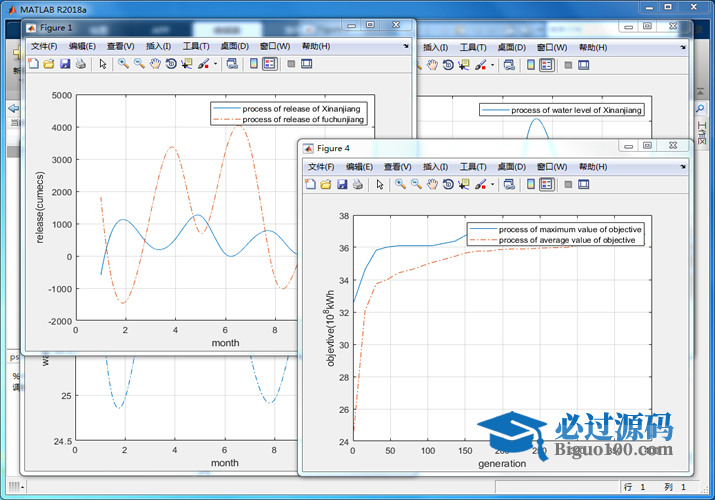Screen dimensions: 715x500
Task: Hide plot tools icon in Figure 4
Action: 568,184
